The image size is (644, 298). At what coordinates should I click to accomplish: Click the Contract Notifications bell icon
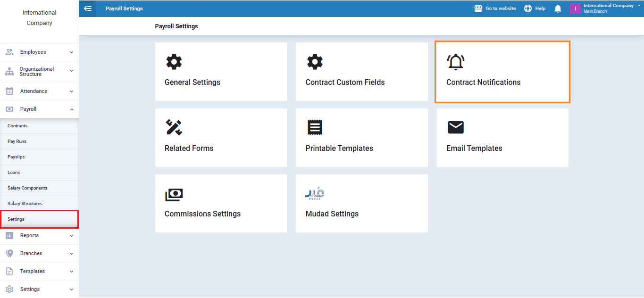tap(455, 62)
